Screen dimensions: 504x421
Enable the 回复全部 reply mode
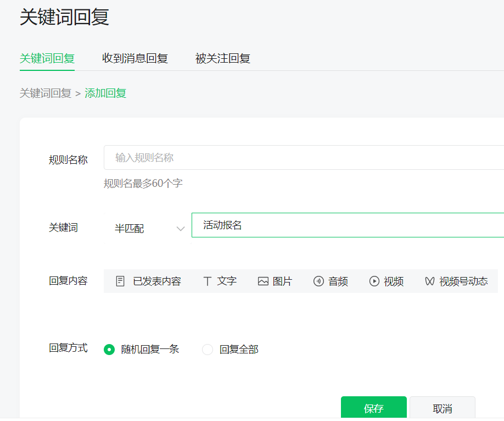point(207,350)
